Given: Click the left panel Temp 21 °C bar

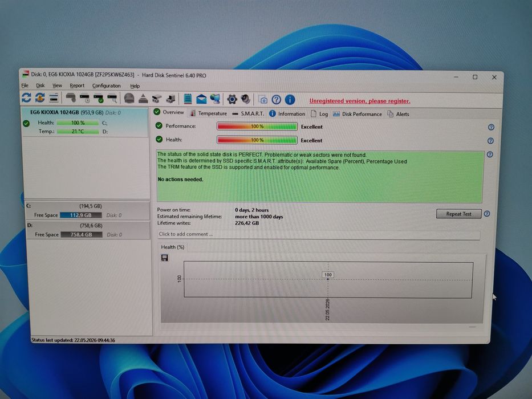Looking at the screenshot, I should [x=78, y=131].
